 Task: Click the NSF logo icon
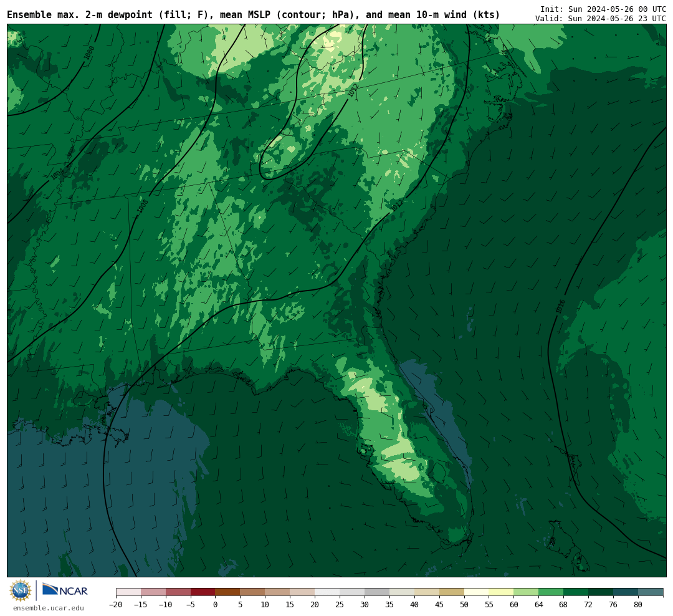(20, 590)
